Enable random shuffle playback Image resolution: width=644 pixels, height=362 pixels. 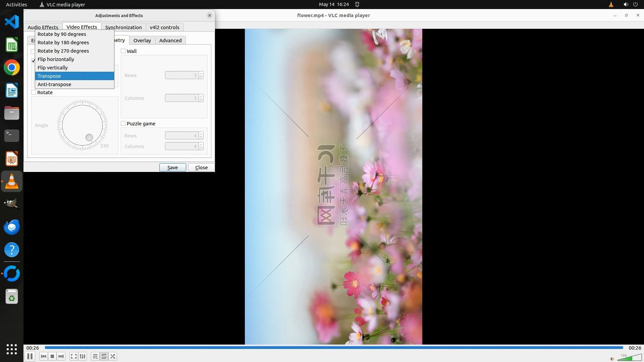pos(113,356)
